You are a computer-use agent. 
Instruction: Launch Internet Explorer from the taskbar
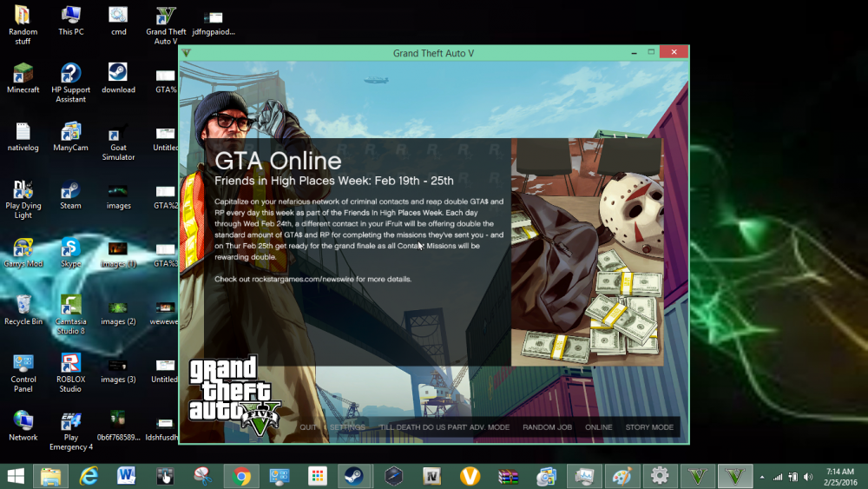coord(89,476)
